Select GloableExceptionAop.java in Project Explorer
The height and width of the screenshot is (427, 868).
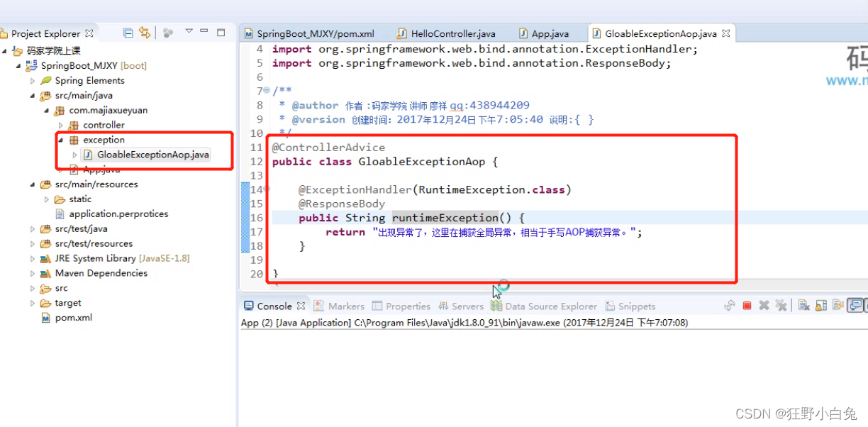147,155
